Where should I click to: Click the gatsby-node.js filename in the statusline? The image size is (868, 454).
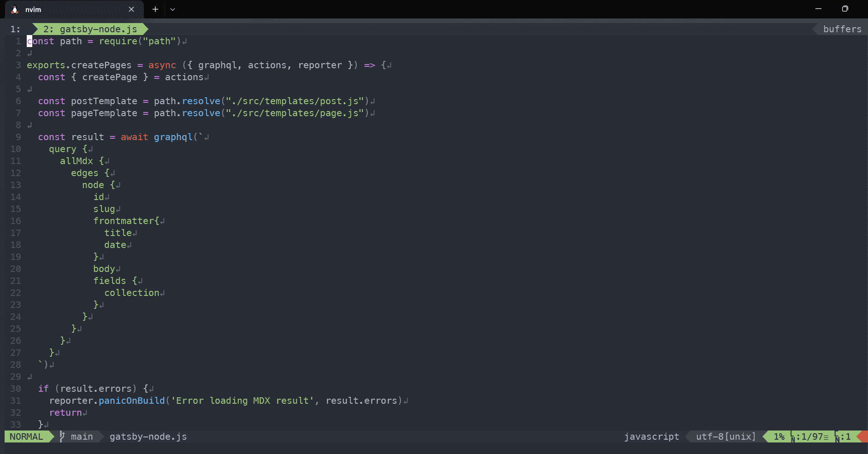click(x=148, y=436)
